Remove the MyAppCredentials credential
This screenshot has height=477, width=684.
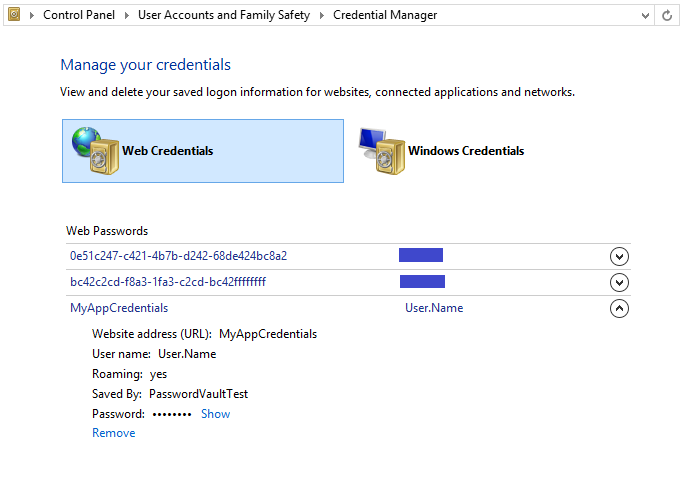114,433
